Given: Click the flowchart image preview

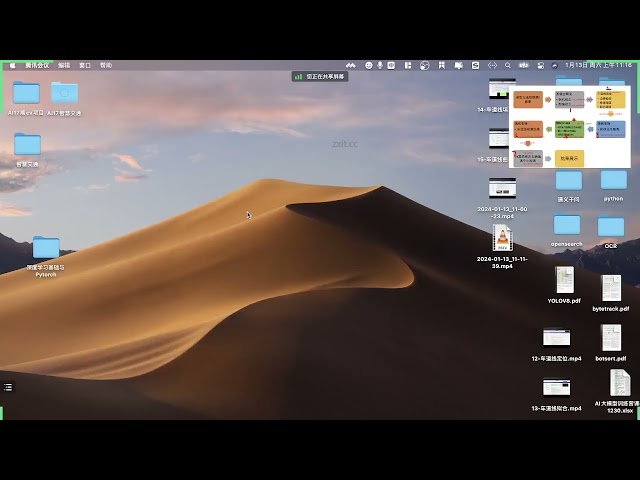Looking at the screenshot, I should (571, 126).
